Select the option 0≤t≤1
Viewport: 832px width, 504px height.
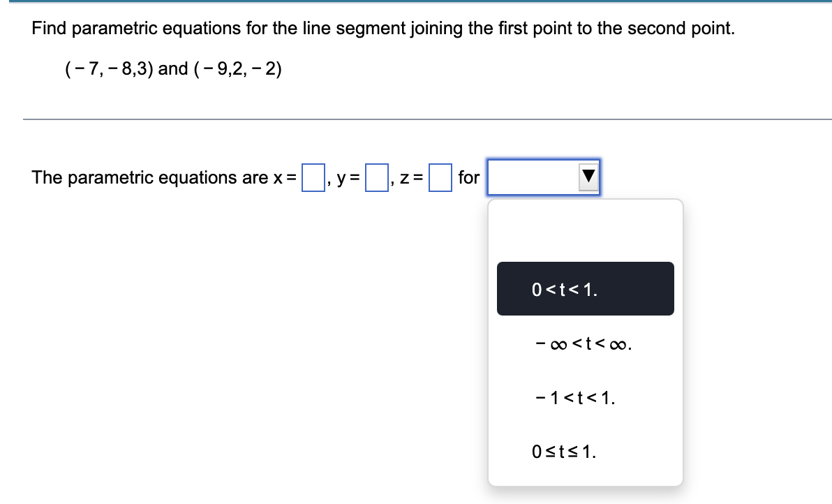tap(585, 451)
